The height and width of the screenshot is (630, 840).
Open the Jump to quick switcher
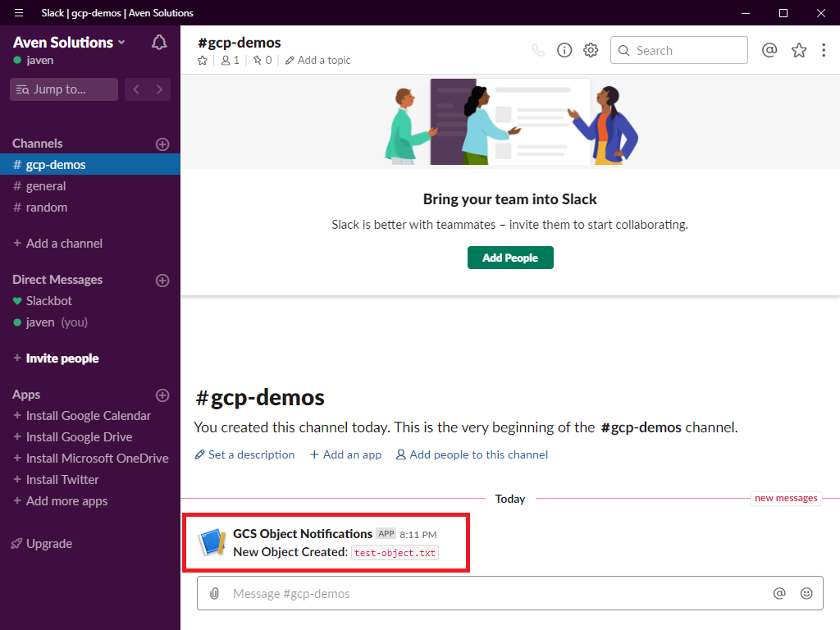point(64,89)
